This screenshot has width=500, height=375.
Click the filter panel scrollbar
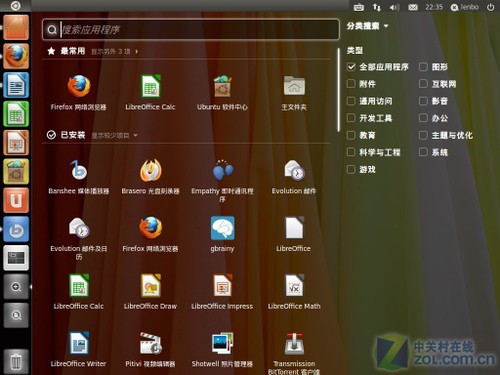tap(338, 89)
